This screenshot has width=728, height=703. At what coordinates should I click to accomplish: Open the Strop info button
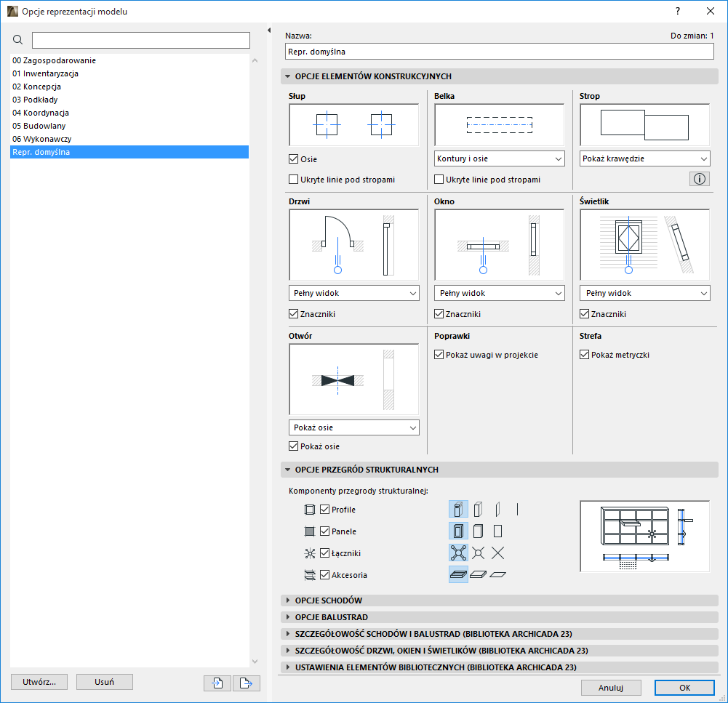699,178
